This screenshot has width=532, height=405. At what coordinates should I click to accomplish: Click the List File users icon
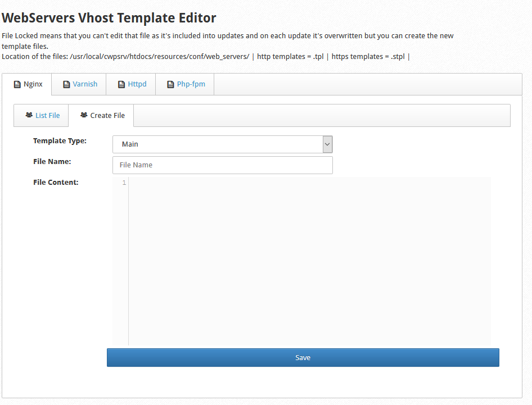tap(29, 115)
